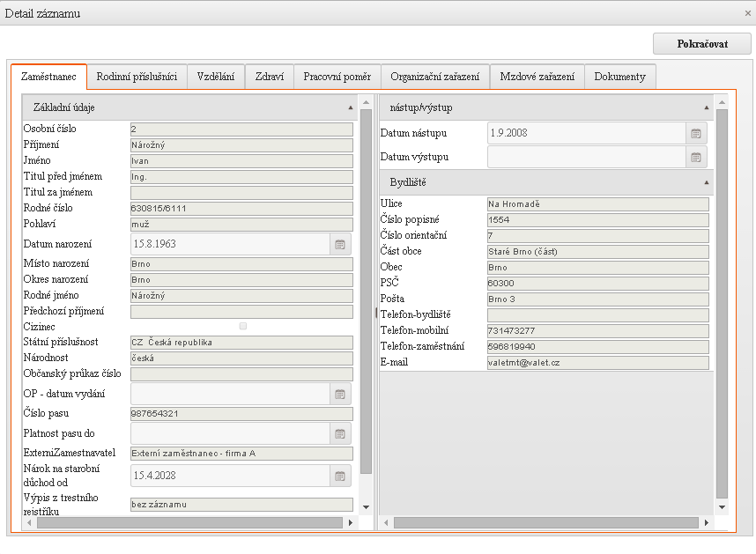This screenshot has height=554, width=756.
Task: Collapse the Bydliště section
Action: (x=707, y=182)
